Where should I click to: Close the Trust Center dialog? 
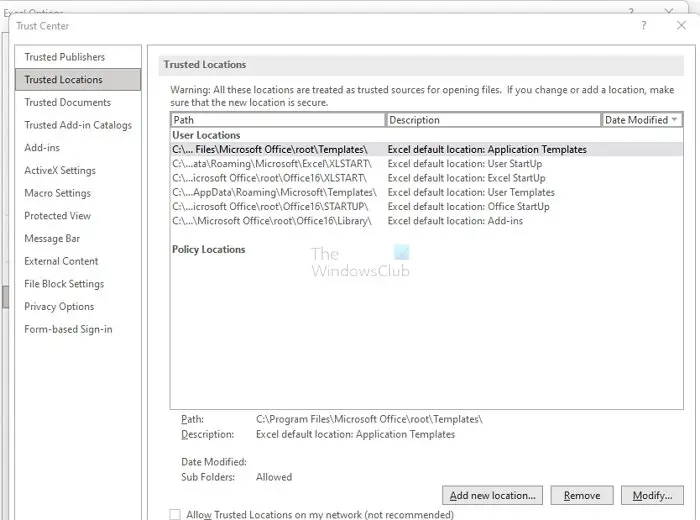tap(681, 25)
